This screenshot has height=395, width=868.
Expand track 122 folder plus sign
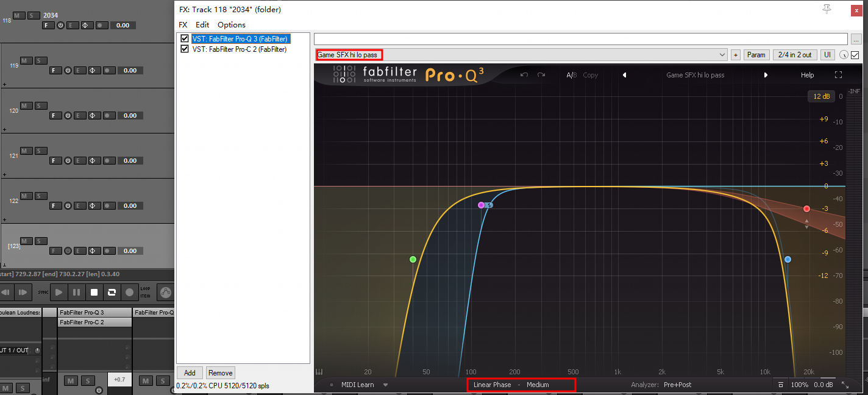4,220
